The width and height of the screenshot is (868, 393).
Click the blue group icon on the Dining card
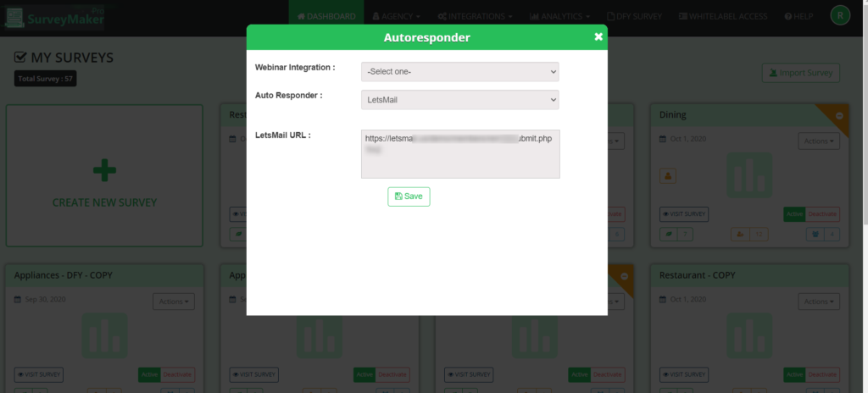click(x=815, y=234)
